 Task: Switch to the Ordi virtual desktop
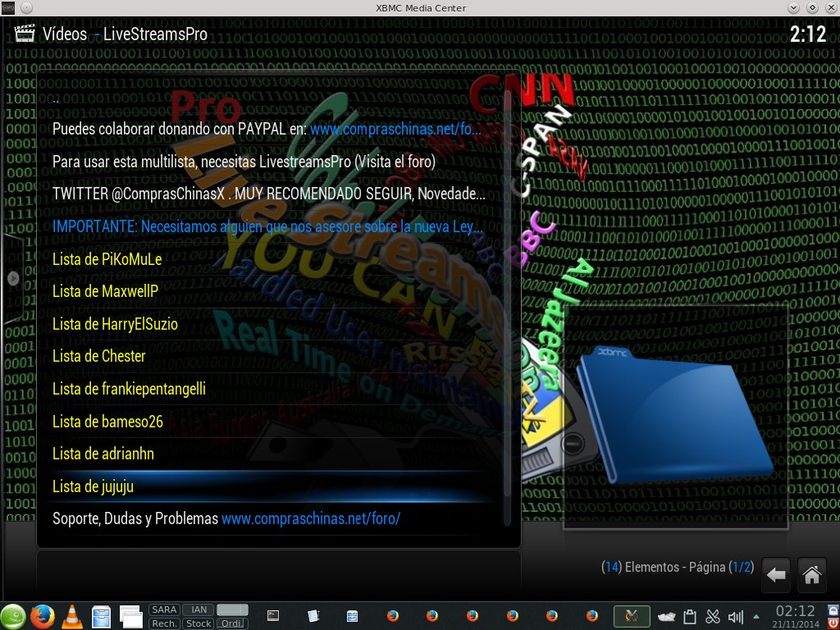click(x=232, y=623)
